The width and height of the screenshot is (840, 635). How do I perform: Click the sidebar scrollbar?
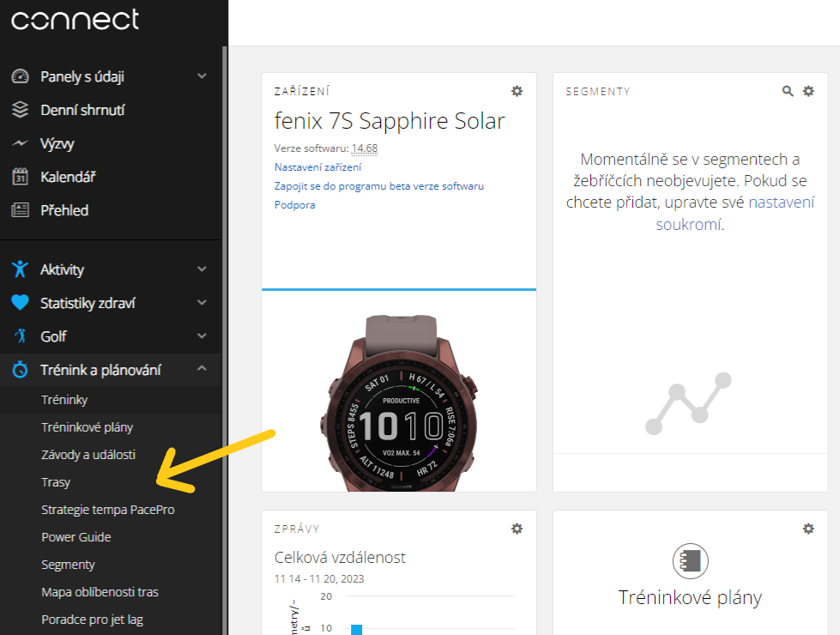coord(225,341)
